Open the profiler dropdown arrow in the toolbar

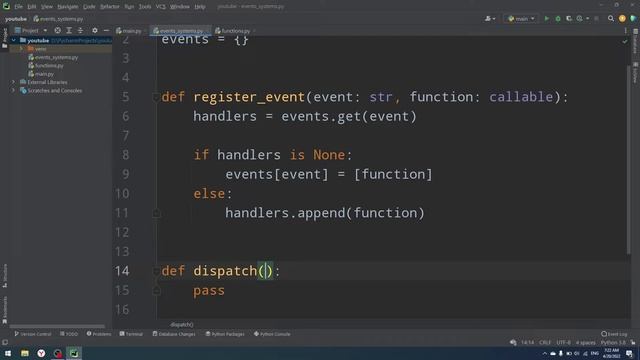(x=588, y=19)
